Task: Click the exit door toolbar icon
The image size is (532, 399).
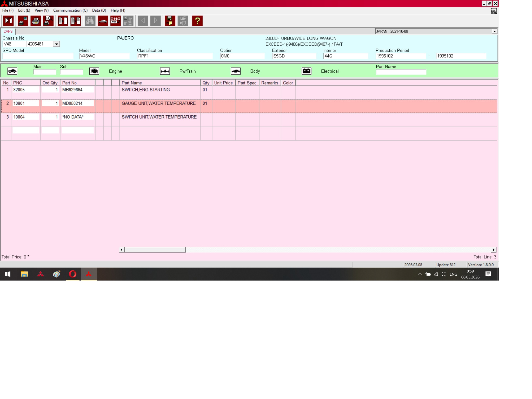Action: point(8,21)
